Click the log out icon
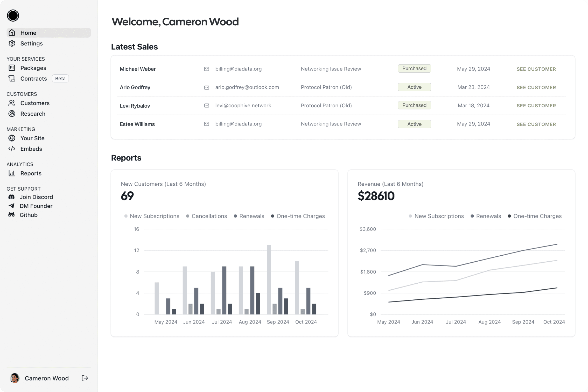 (x=85, y=378)
